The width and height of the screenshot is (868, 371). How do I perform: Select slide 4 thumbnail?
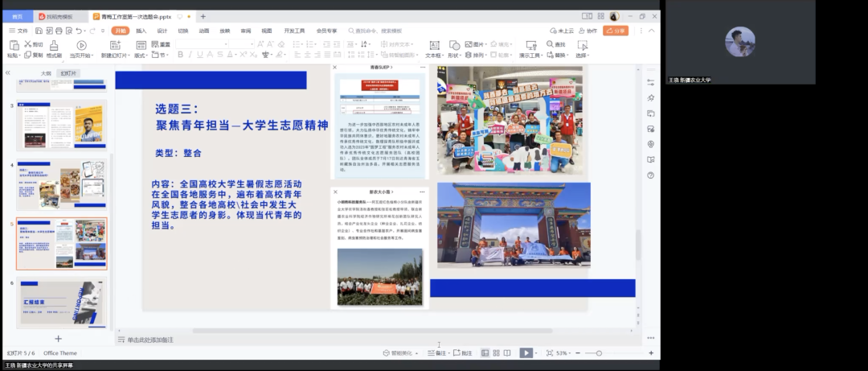click(61, 185)
